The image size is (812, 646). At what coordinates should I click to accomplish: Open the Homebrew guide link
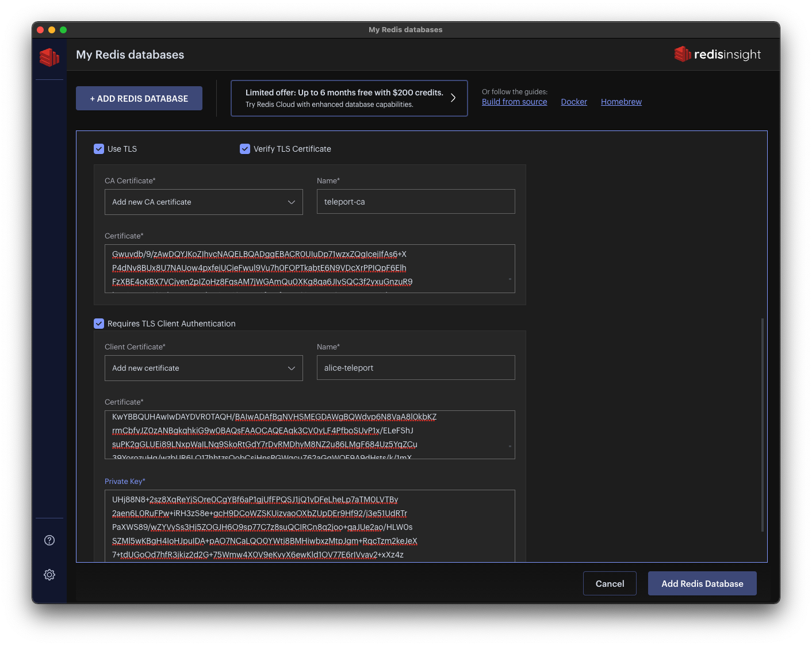pos(621,101)
